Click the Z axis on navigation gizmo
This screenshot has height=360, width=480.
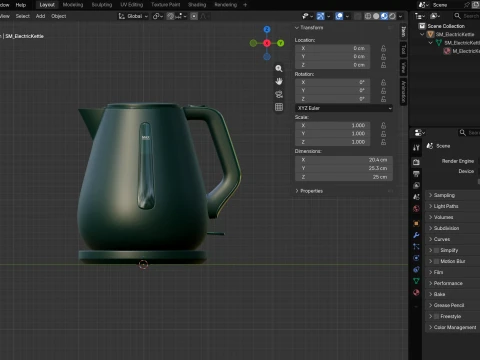click(x=267, y=29)
